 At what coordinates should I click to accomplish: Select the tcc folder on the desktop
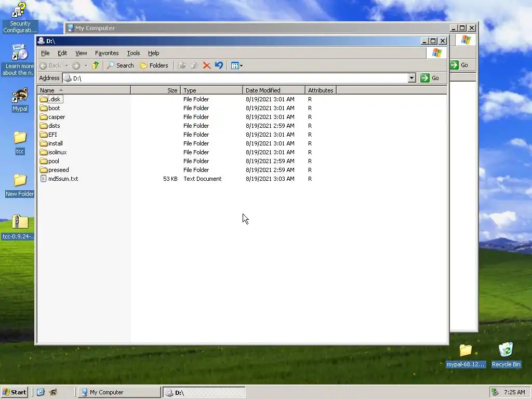(20, 142)
